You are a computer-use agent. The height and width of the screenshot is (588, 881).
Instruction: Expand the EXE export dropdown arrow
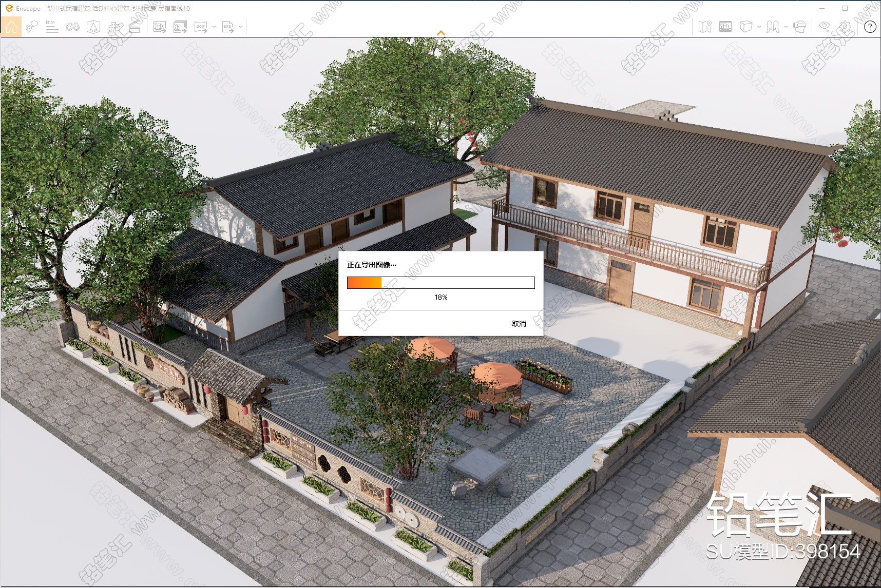coord(241,27)
